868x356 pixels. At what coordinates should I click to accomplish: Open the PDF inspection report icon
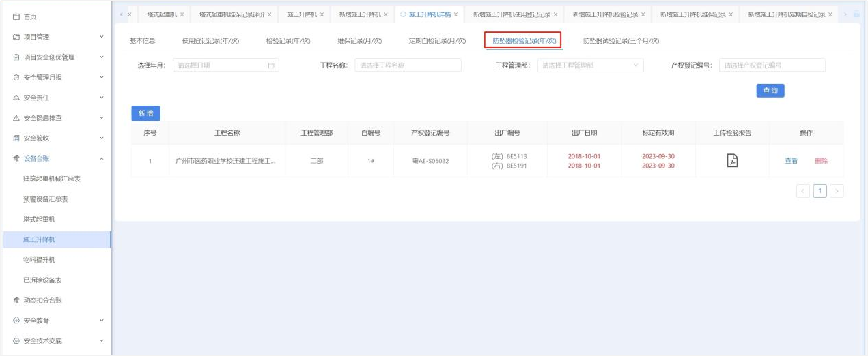tap(732, 161)
